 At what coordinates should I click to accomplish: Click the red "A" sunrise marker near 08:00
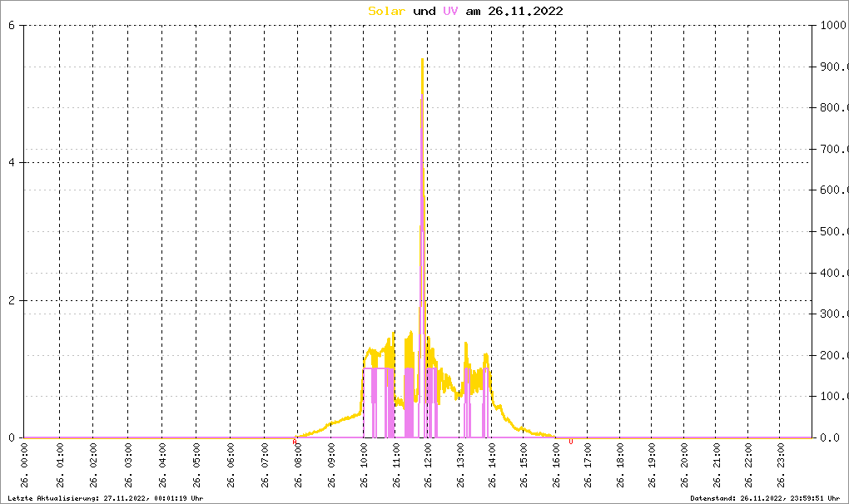click(x=295, y=442)
